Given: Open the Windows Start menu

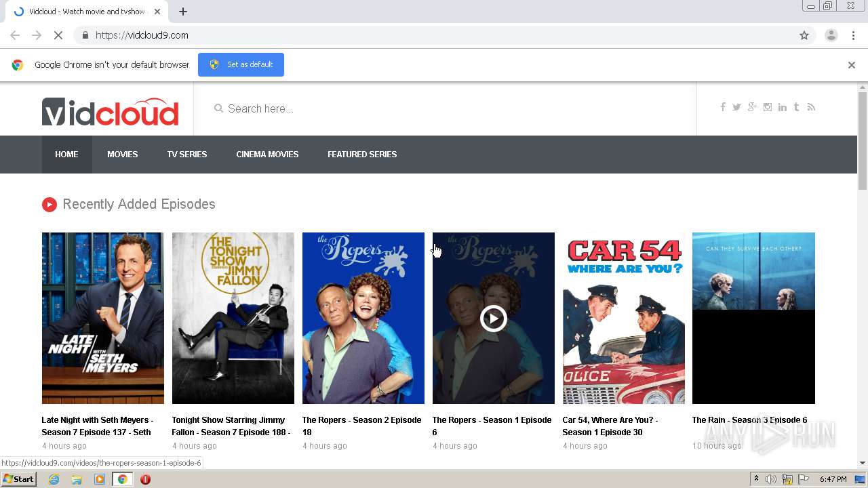Looking at the screenshot, I should coord(18,479).
